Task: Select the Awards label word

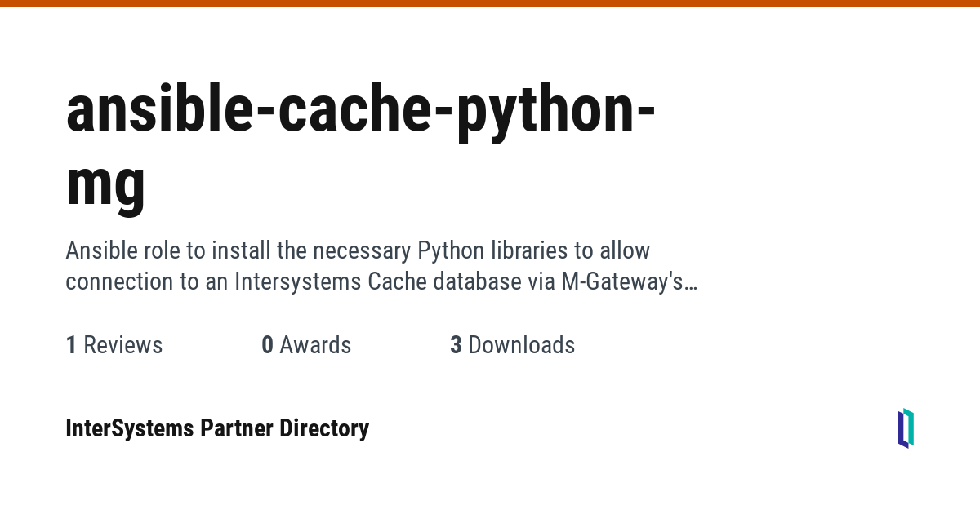Action: pos(315,345)
